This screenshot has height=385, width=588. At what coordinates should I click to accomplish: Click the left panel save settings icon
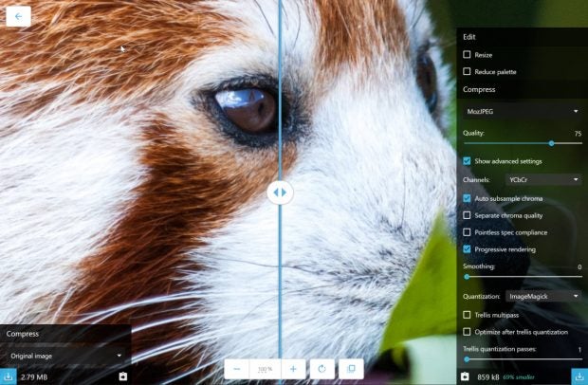coord(122,376)
